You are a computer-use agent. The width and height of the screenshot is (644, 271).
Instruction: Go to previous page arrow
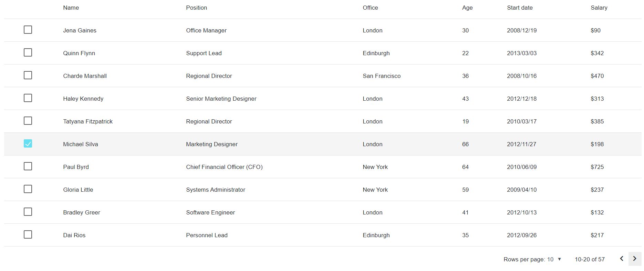click(622, 259)
